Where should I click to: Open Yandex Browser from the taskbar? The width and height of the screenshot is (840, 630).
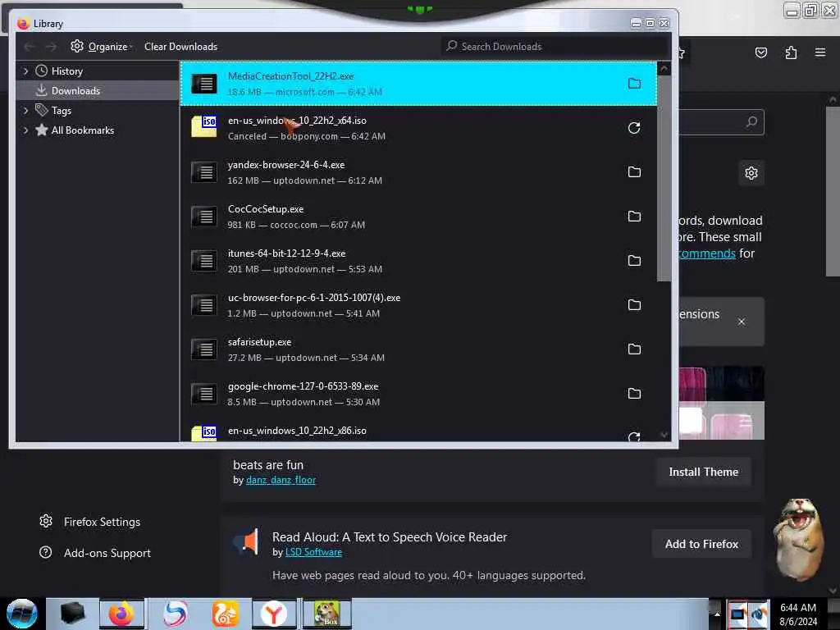(x=274, y=614)
